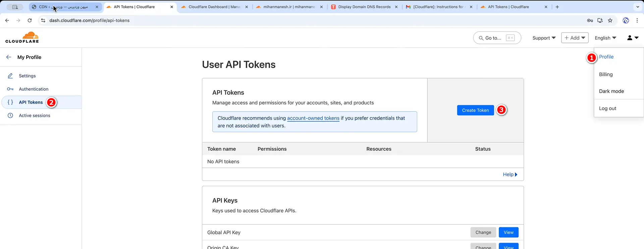Click Permissions column header
644x249 pixels.
coord(272,149)
